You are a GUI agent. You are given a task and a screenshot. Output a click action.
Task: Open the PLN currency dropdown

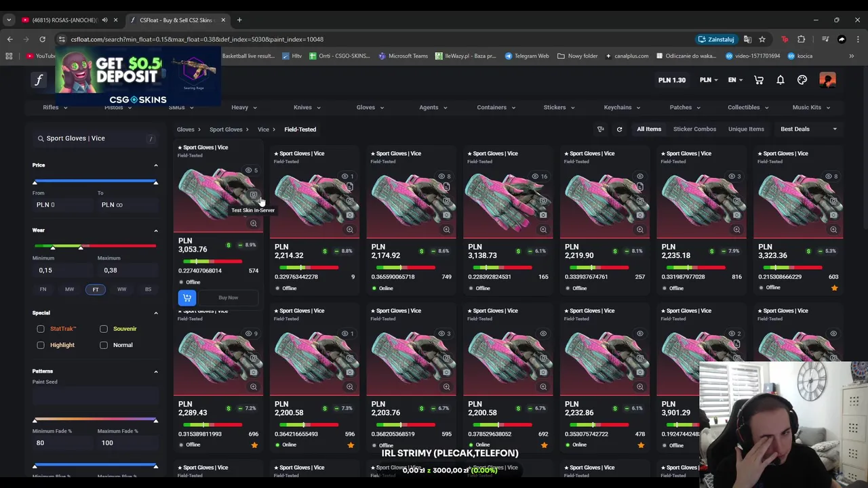pos(709,80)
